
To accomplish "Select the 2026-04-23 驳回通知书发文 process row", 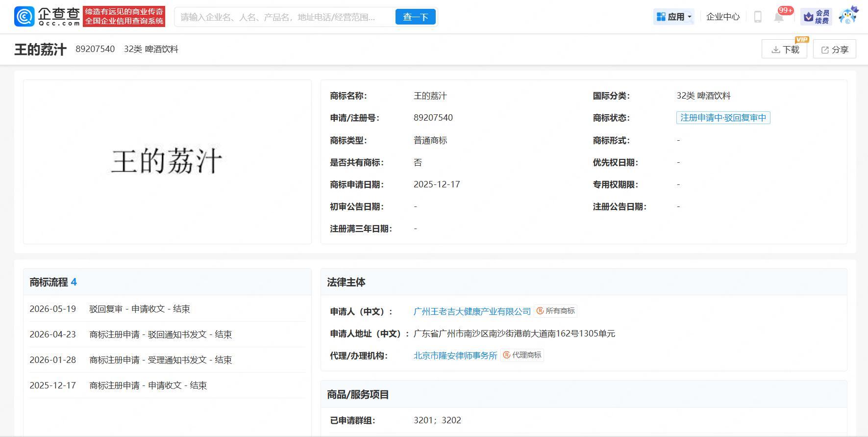I will pos(167,334).
